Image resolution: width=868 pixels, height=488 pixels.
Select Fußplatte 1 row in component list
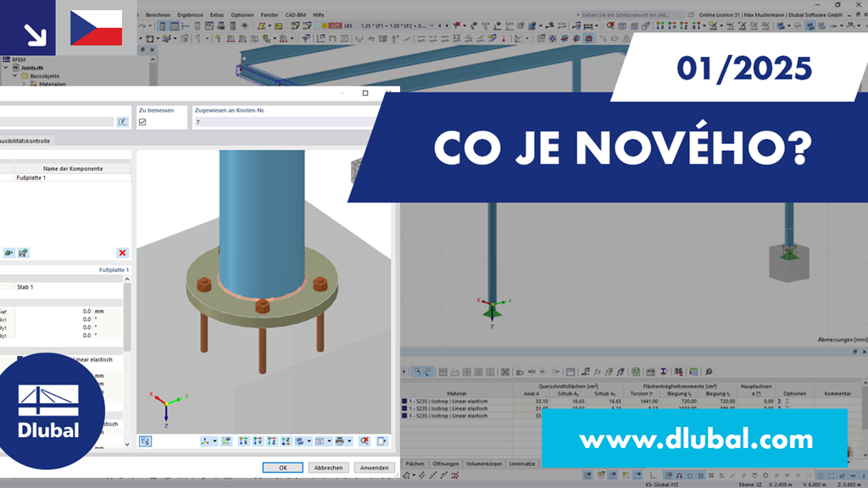pos(65,178)
